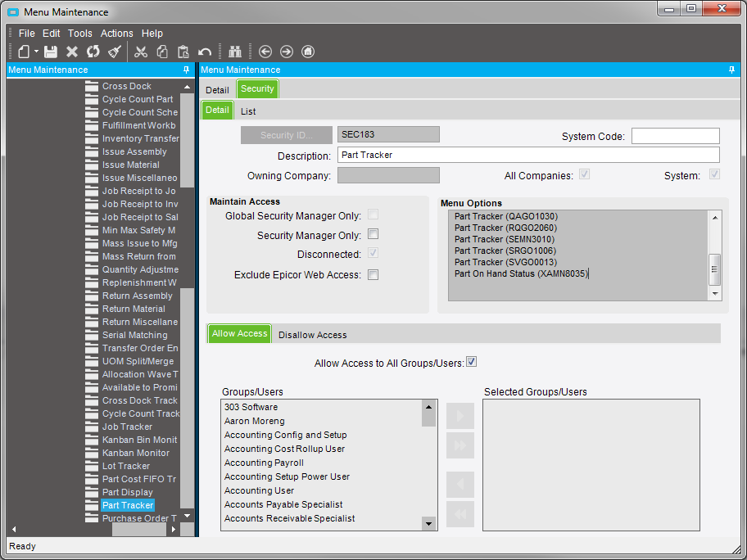The width and height of the screenshot is (747, 560).
Task: Click the folder icon beside Part Display
Action: click(x=92, y=492)
